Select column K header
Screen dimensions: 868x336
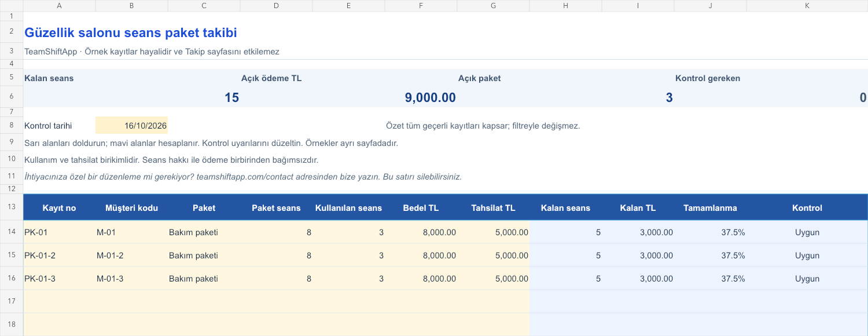click(x=807, y=5)
